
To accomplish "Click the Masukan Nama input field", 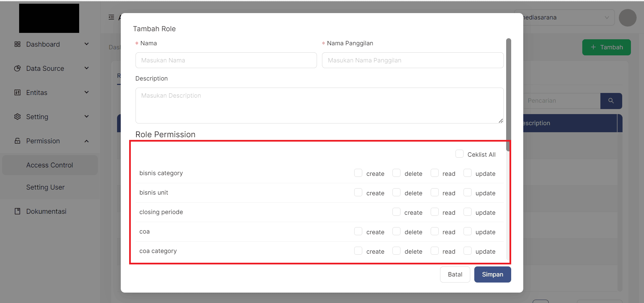I will 226,60.
